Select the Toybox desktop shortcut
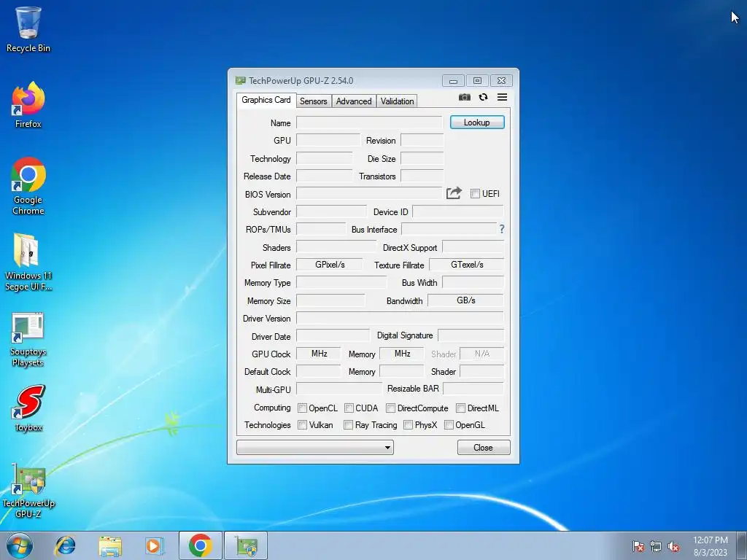The image size is (747, 560). [28, 408]
